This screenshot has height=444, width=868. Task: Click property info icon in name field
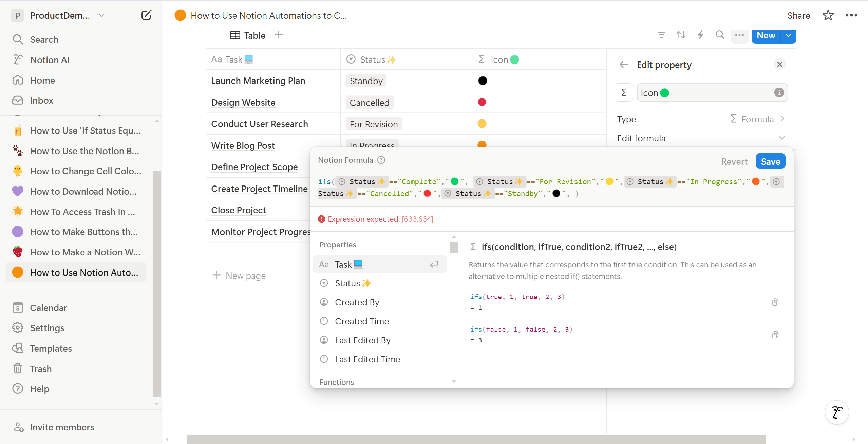(x=779, y=92)
